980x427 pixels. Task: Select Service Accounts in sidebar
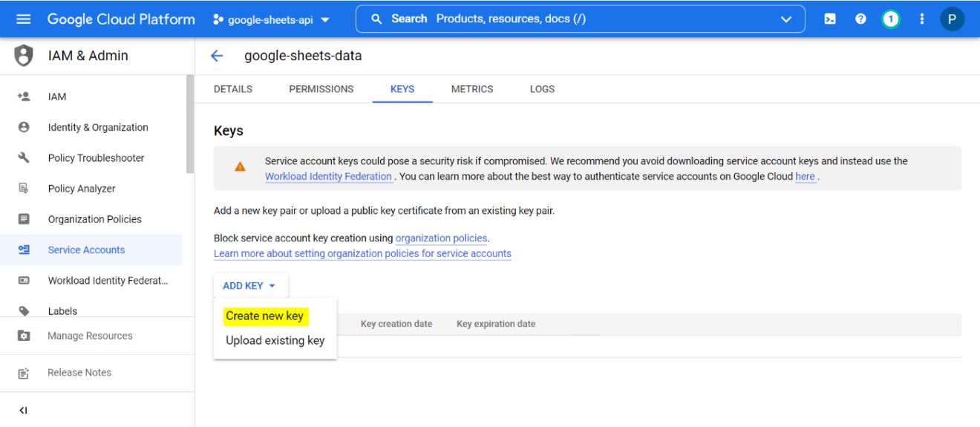[91, 250]
